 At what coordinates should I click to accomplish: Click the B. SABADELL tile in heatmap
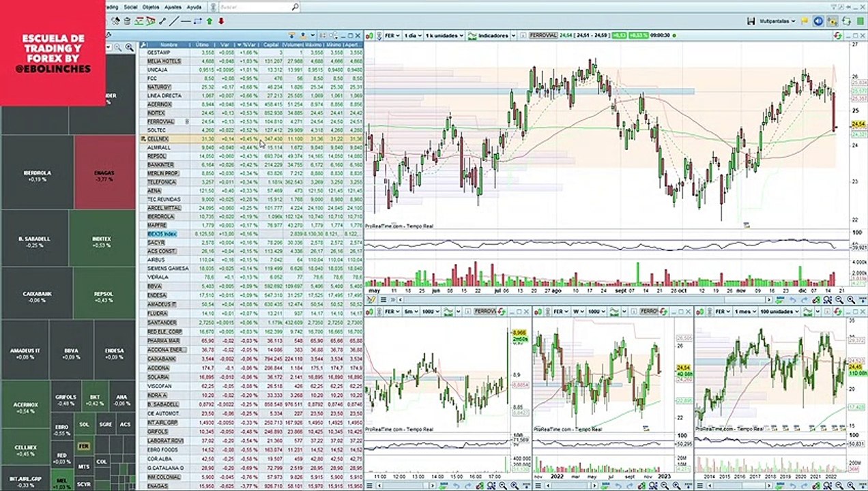click(34, 239)
